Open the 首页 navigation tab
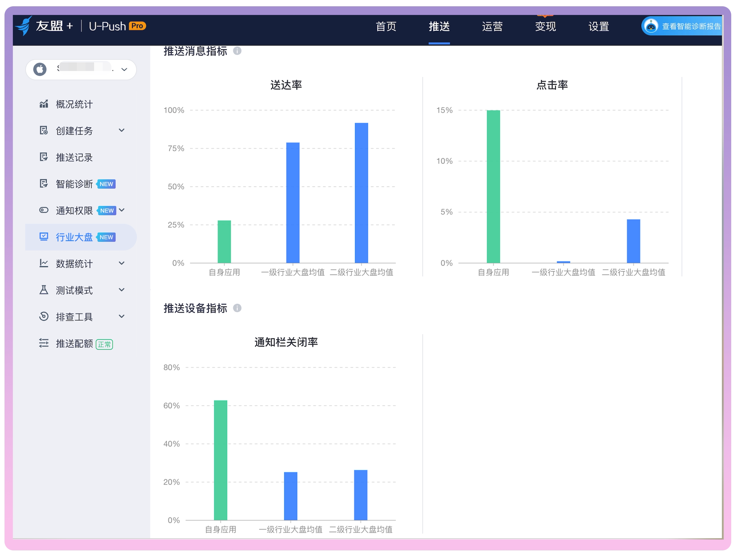The image size is (739, 560). tap(386, 26)
